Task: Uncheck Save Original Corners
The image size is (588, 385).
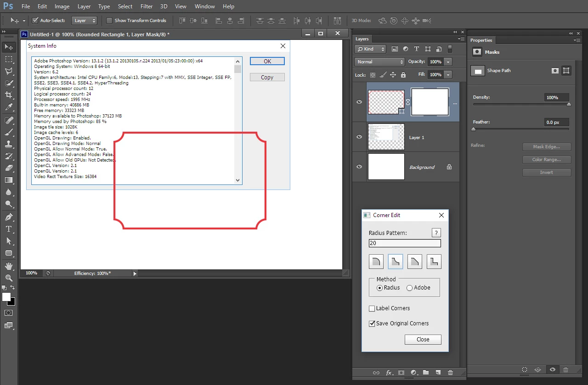Action: coord(372,324)
